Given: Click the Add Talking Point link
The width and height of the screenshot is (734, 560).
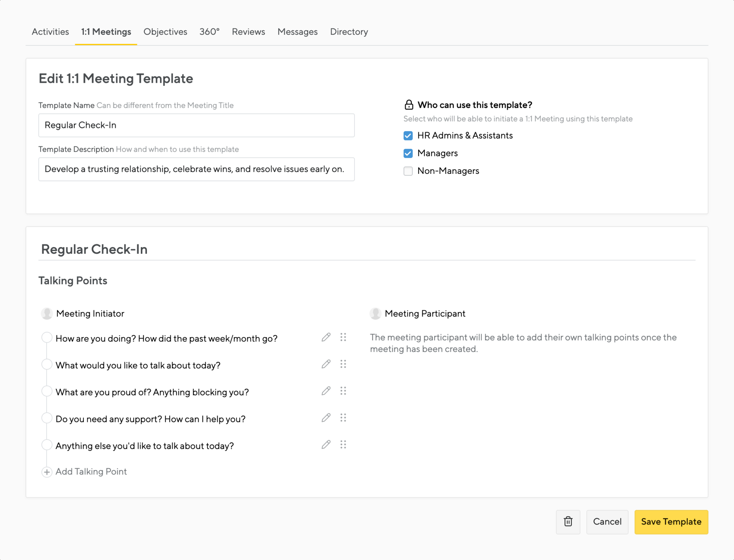Looking at the screenshot, I should click(91, 472).
